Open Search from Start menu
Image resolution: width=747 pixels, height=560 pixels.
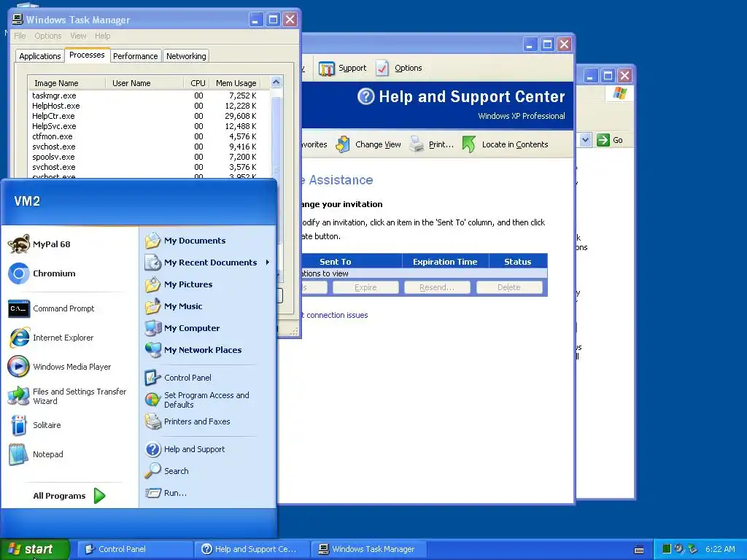(x=167, y=471)
